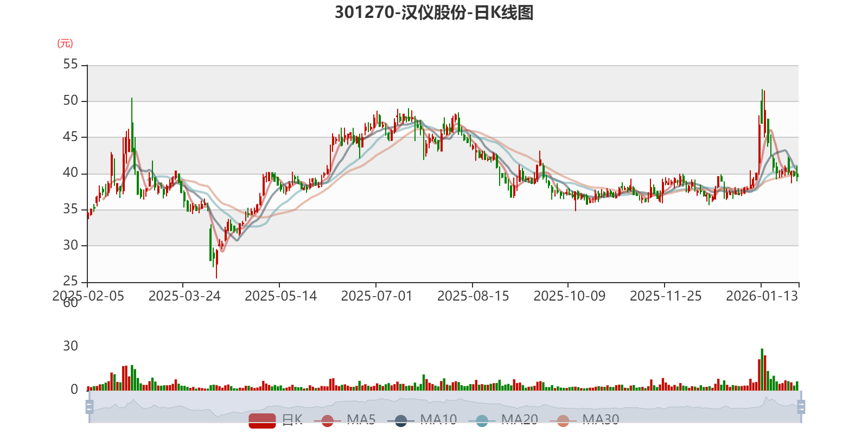Select the chart title 301270-汉仪股份-日K线图
This screenshot has width=868, height=434.
tap(434, 12)
